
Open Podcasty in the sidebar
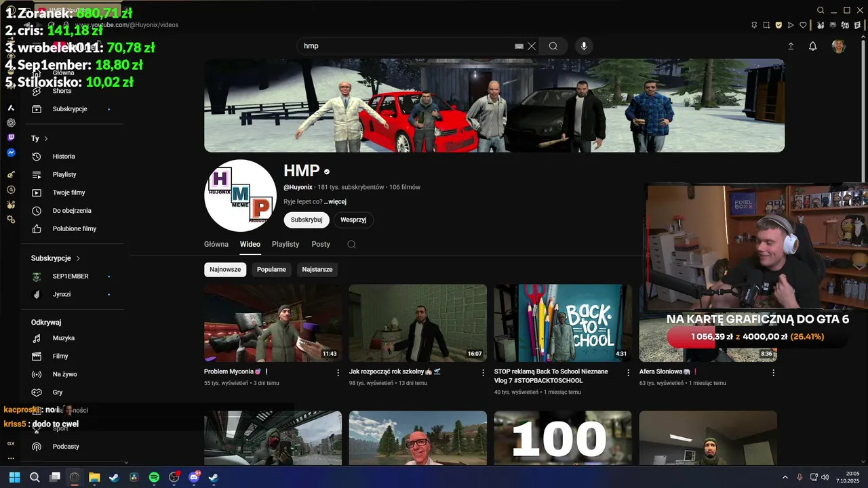pos(66,447)
